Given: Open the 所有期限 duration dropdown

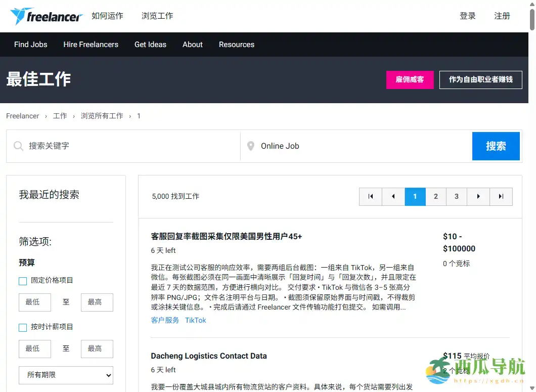Looking at the screenshot, I should point(66,375).
